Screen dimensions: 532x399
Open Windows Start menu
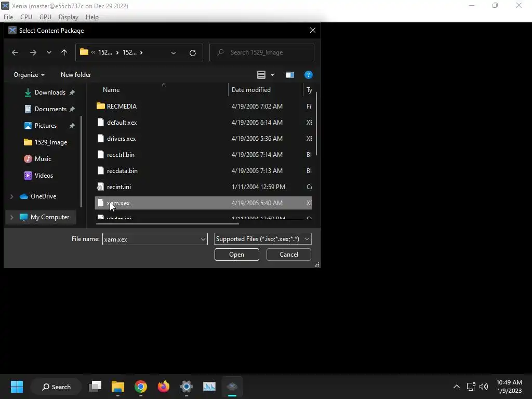[17, 387]
